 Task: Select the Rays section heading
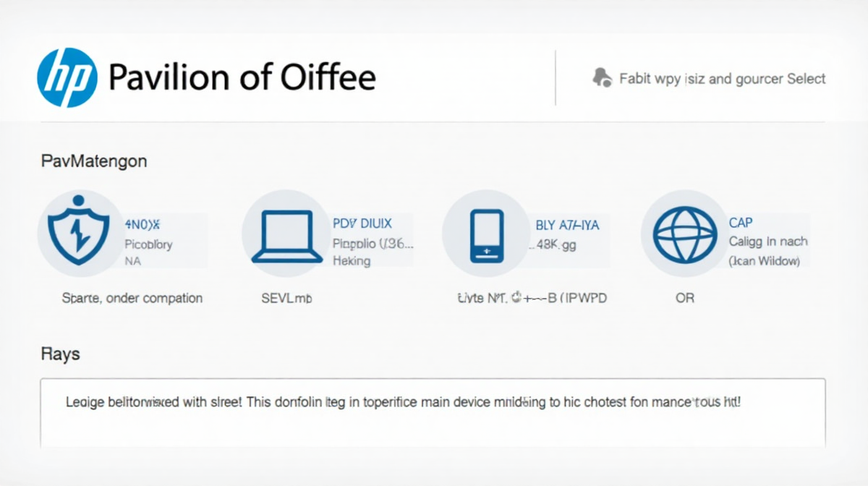(61, 354)
